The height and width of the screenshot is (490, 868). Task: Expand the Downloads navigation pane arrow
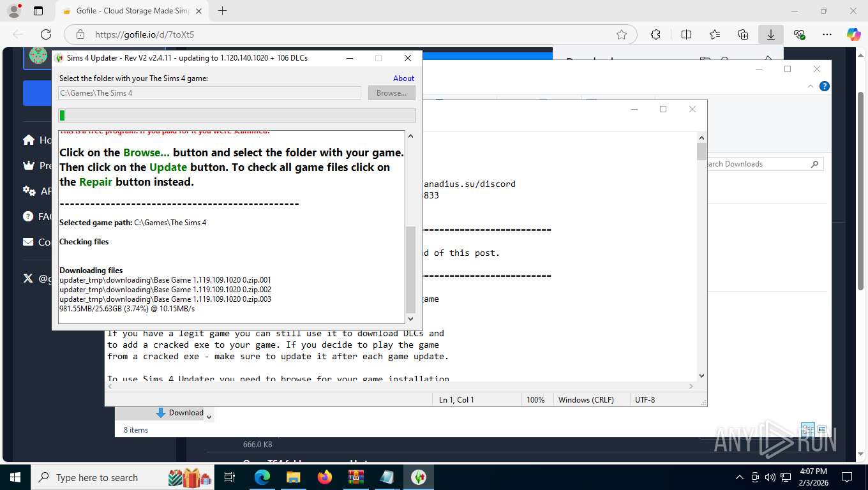click(209, 417)
